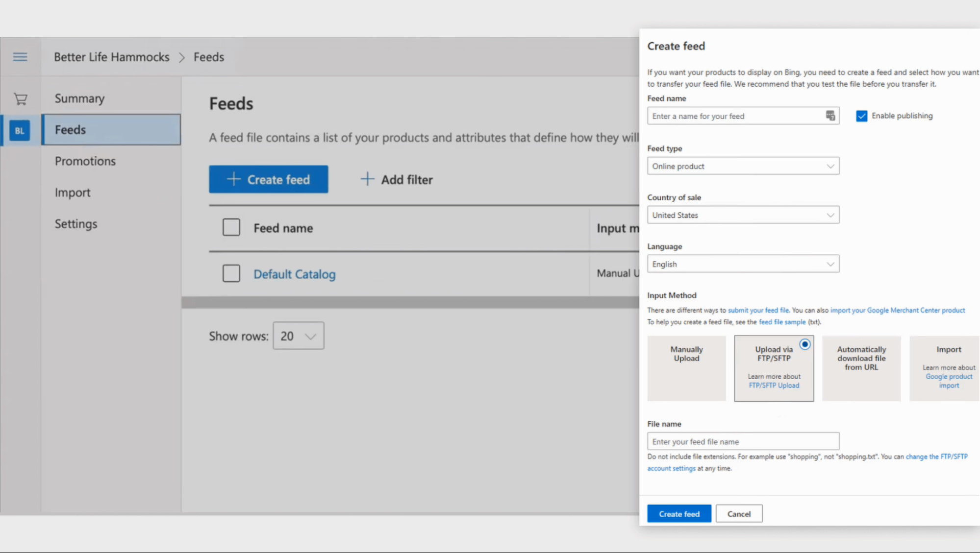980x553 pixels.
Task: Open the Default Catalog feed link
Action: pos(295,274)
